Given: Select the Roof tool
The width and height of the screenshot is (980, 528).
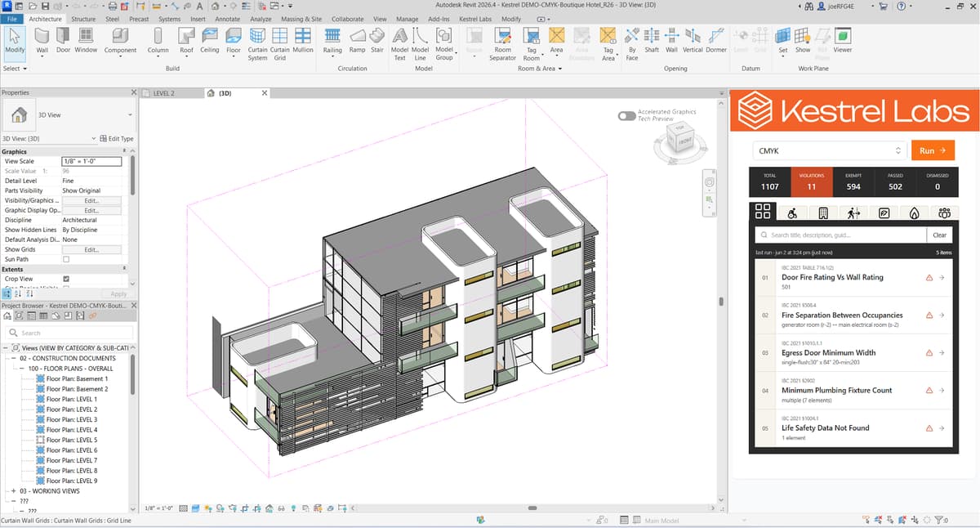Looking at the screenshot, I should point(187,40).
